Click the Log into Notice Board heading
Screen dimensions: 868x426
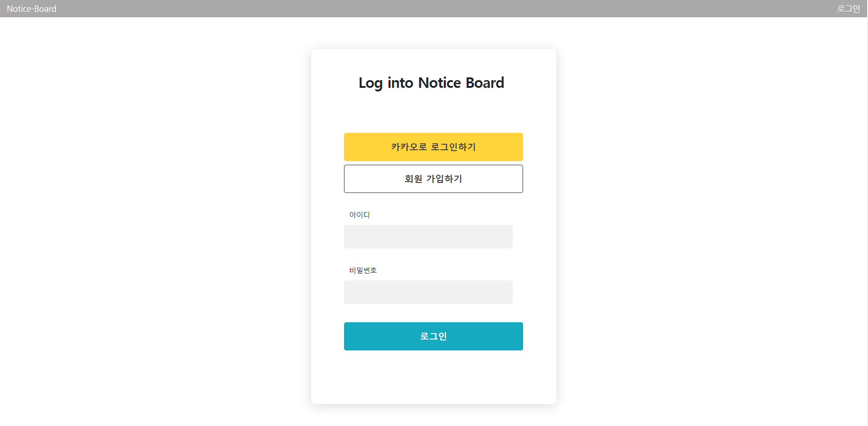coord(431,83)
